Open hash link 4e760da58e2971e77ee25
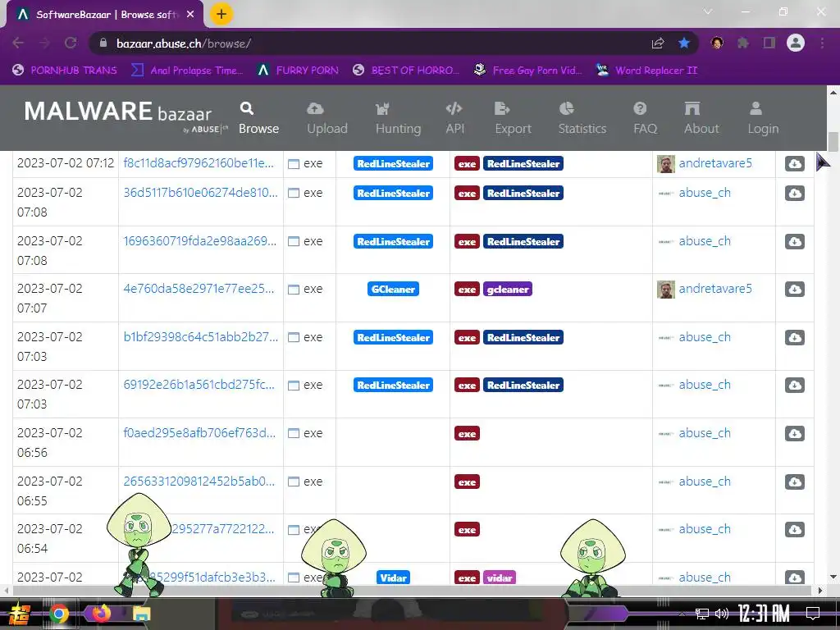Viewport: 840px width, 630px height. [x=199, y=288]
